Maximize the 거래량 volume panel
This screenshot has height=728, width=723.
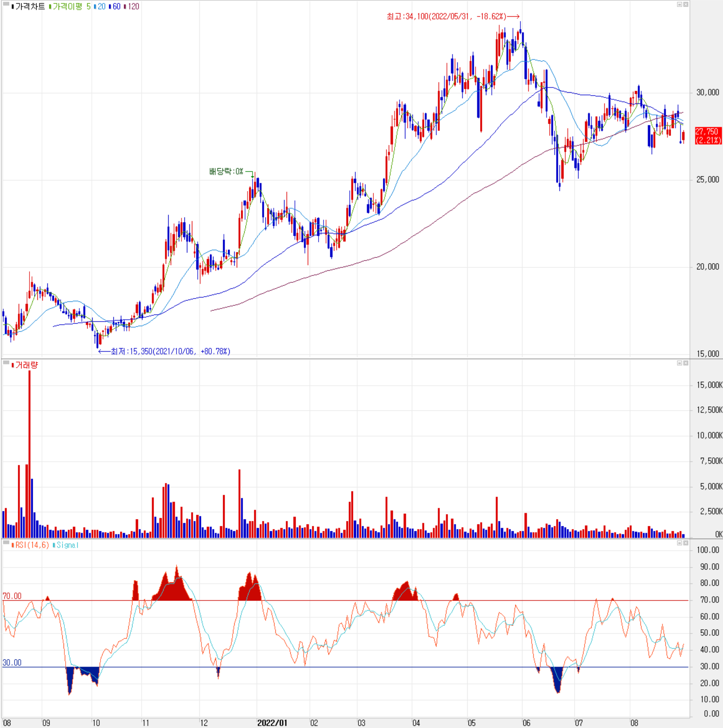[680, 363]
